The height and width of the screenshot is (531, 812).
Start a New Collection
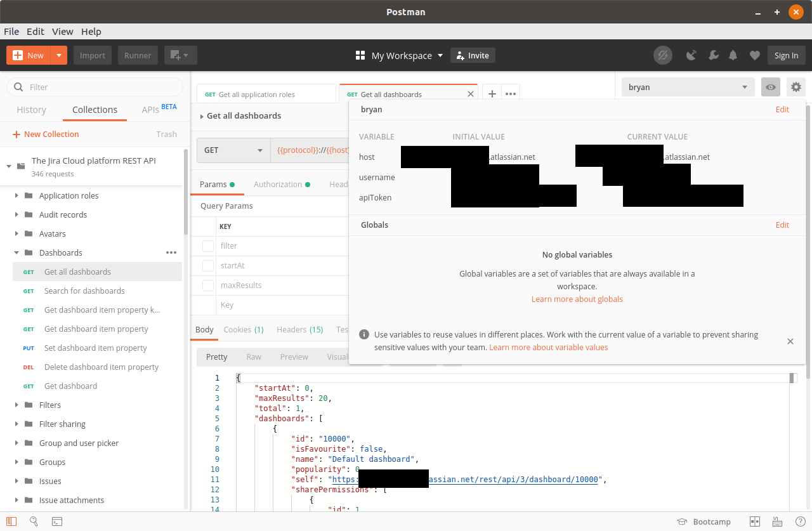tap(45, 134)
